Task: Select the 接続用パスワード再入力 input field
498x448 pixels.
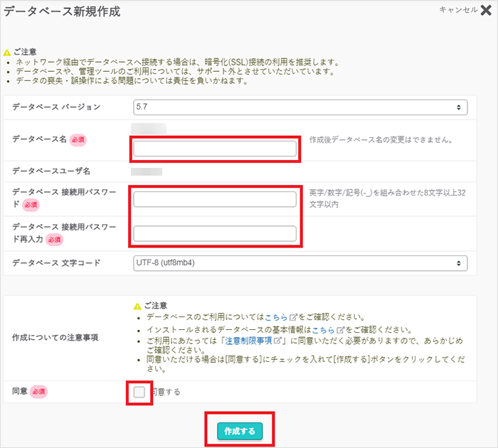Action: 215,233
